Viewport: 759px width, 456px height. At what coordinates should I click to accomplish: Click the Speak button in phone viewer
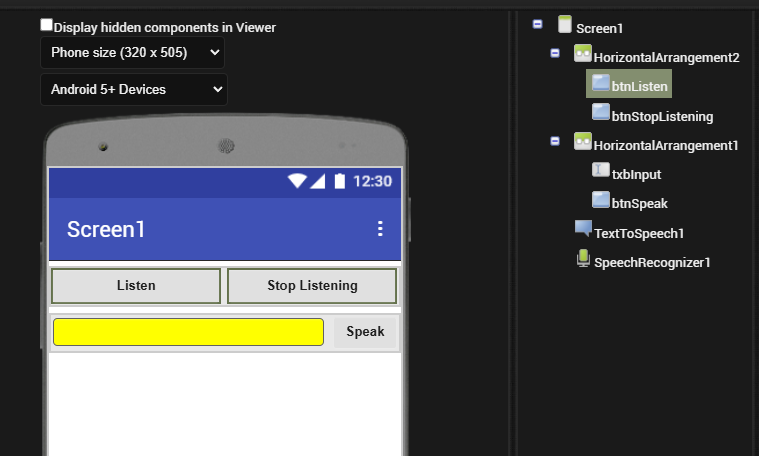365,332
